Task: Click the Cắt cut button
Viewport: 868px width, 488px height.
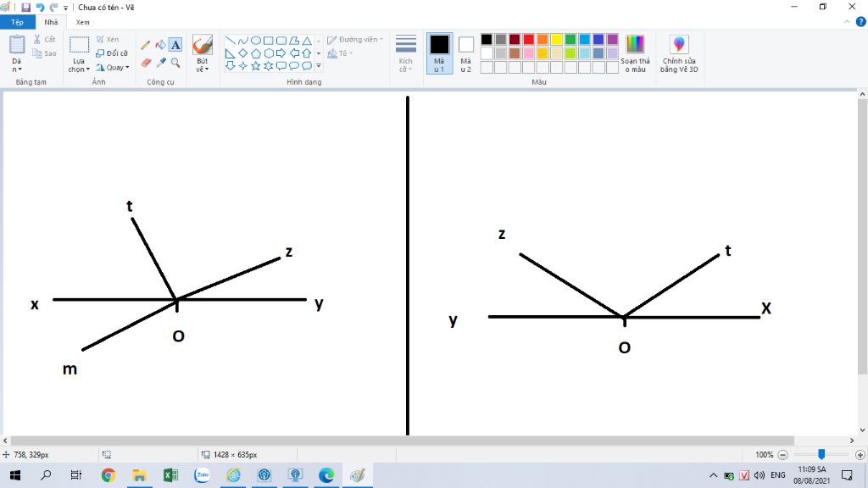Action: (44, 39)
